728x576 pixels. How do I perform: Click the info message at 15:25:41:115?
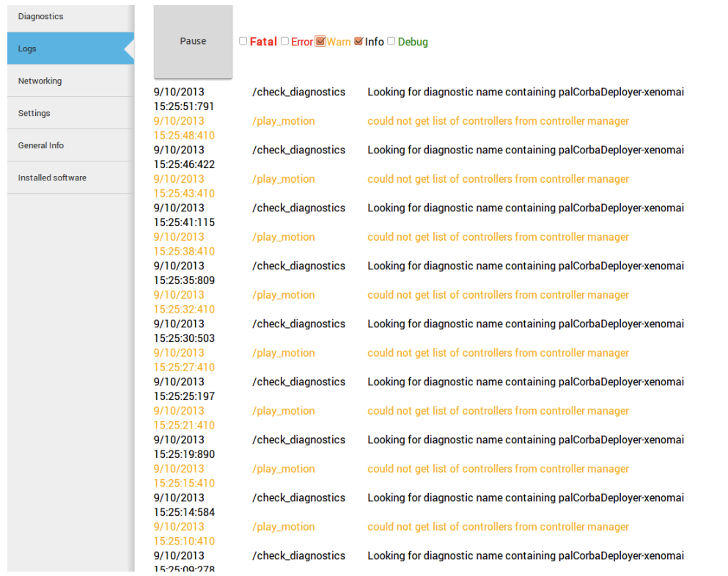[x=526, y=208]
